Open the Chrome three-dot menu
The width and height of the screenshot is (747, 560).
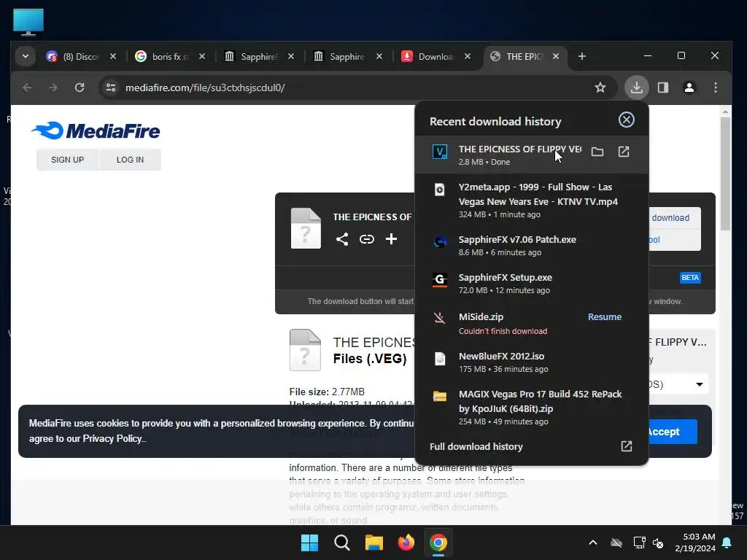[x=716, y=87]
